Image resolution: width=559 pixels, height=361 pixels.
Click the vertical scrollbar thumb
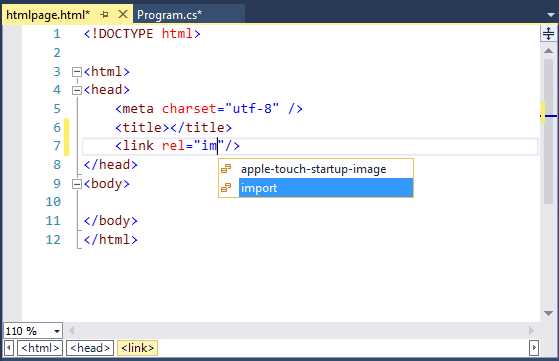pyautogui.click(x=548, y=131)
